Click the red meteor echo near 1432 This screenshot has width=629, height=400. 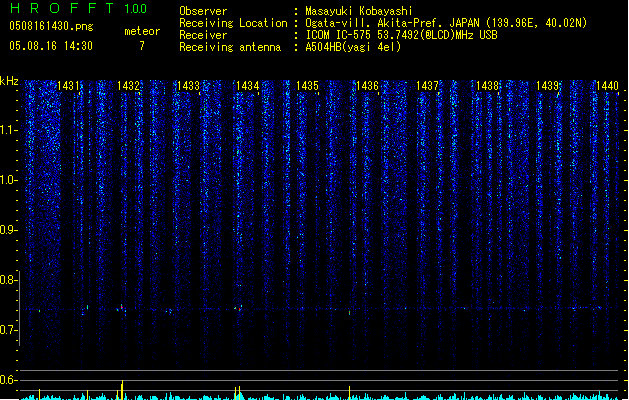point(121,308)
